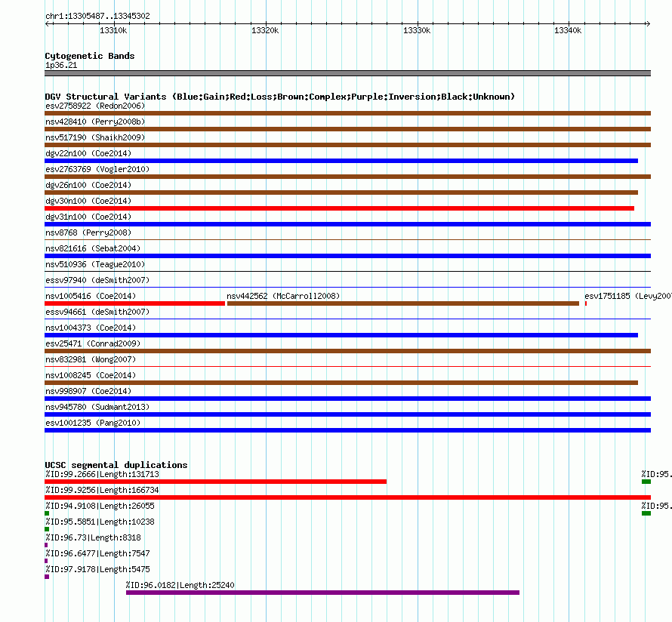
Task: Select nsv510936 (Teague2010) variant label
Action: (x=95, y=264)
